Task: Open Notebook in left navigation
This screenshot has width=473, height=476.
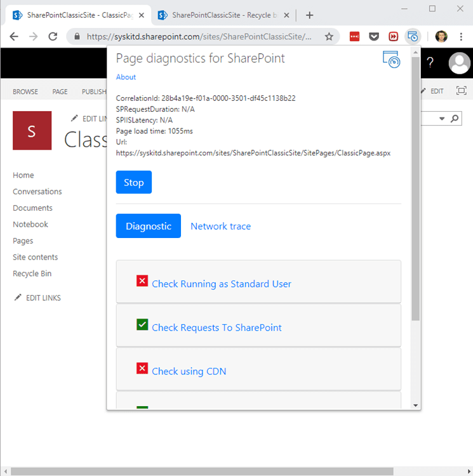Action: point(30,224)
